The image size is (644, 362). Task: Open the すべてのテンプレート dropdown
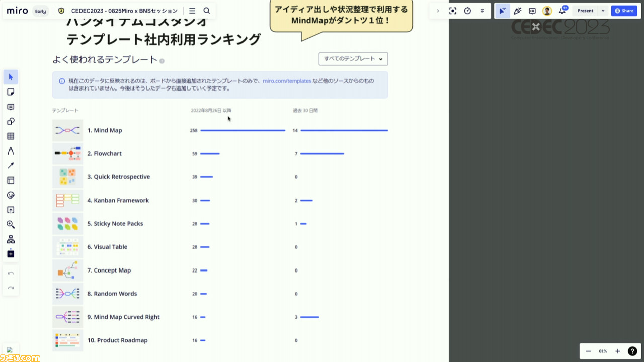pyautogui.click(x=353, y=59)
